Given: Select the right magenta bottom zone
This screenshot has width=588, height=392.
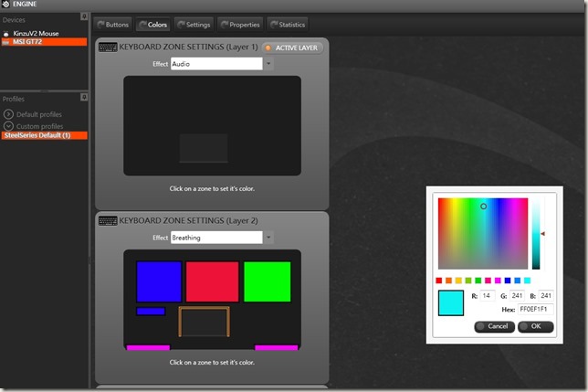Looking at the screenshot, I should pos(277,348).
